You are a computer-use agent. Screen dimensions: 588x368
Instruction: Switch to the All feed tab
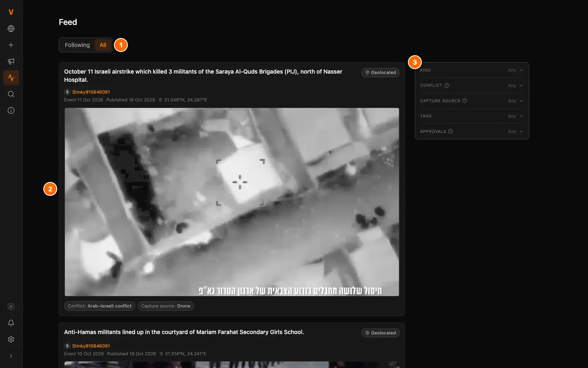tap(103, 45)
